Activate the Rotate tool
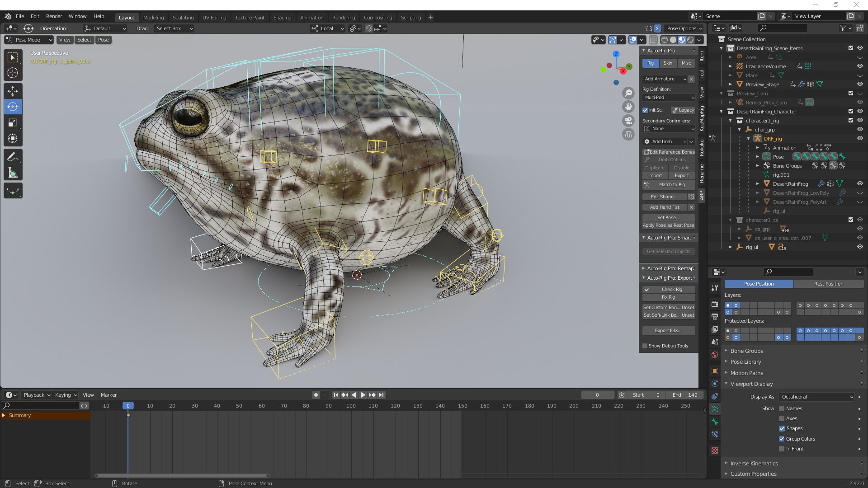868x488 pixels. (x=13, y=107)
